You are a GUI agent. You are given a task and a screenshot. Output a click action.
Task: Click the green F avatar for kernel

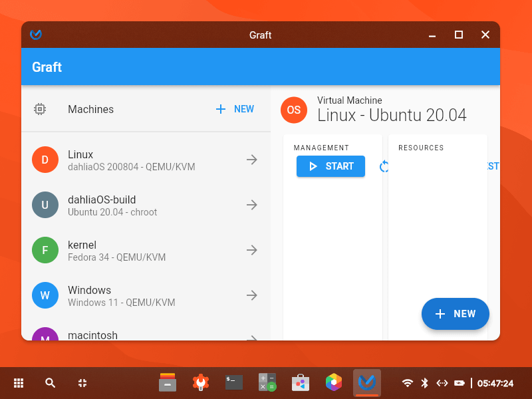[x=45, y=250]
